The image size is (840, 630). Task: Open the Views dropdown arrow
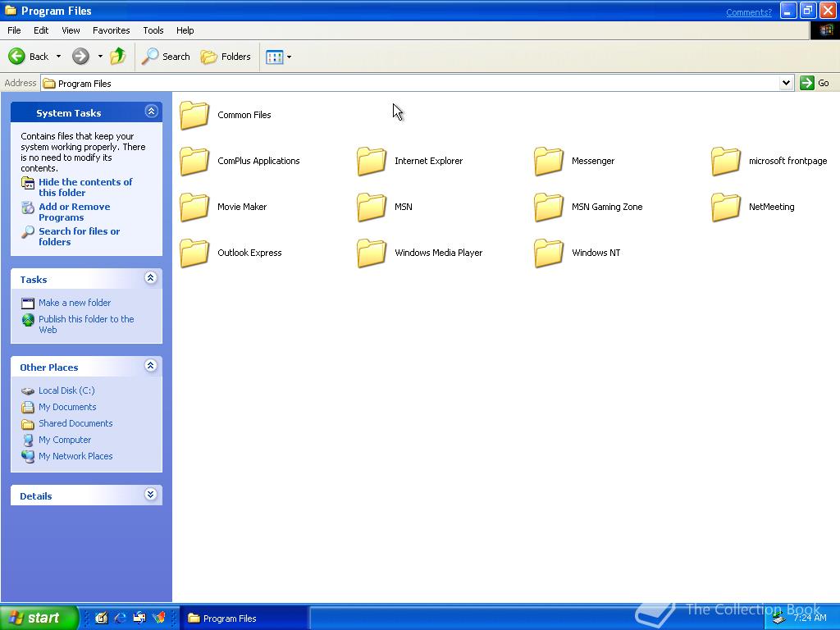290,57
